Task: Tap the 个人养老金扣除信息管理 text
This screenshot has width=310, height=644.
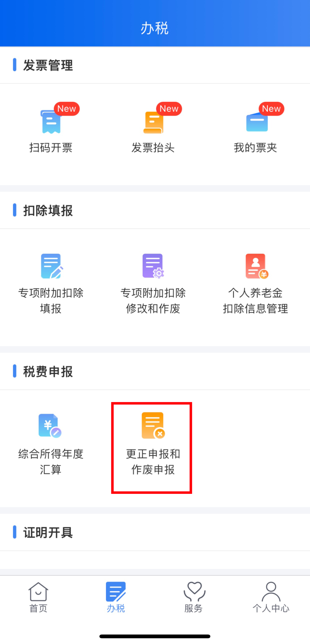Action: point(255,301)
